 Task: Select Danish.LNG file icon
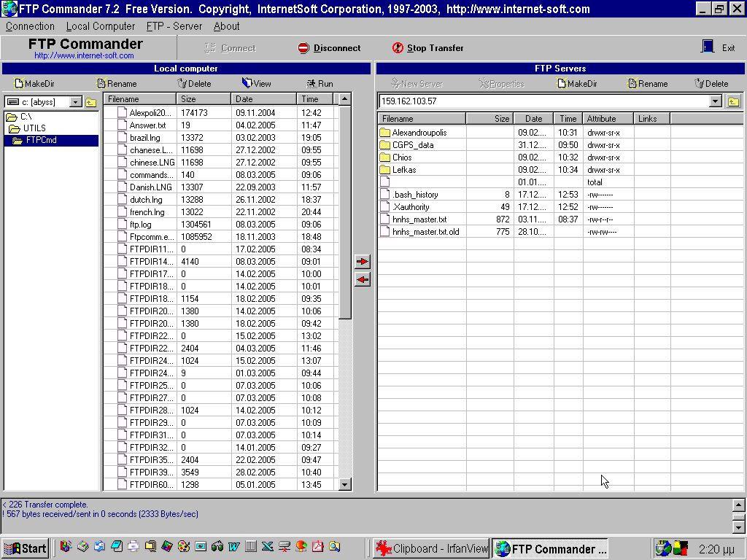tap(122, 187)
